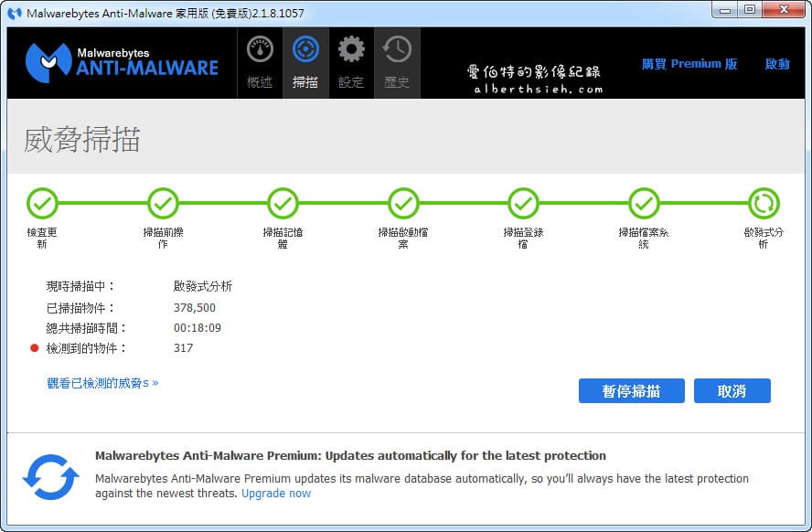Screen dimensions: 812x532
Task: Click the 掃描前操作 step checkmark
Action: pos(163,203)
